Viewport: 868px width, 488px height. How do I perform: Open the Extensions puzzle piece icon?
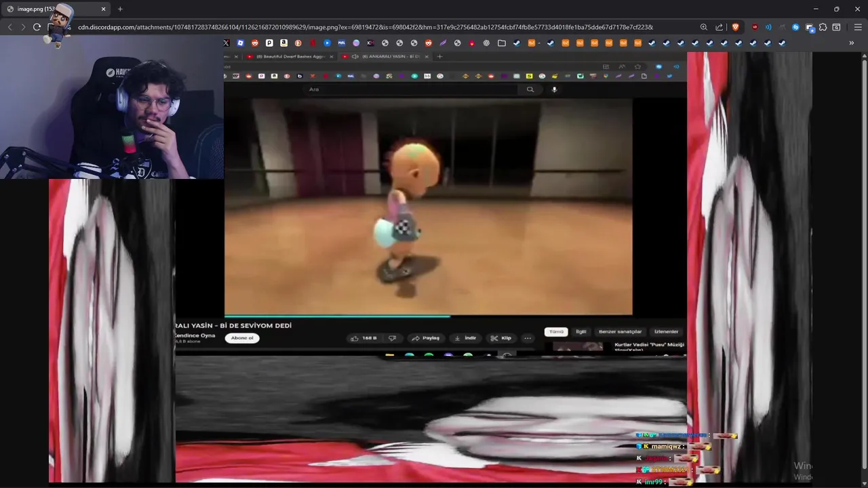823,27
